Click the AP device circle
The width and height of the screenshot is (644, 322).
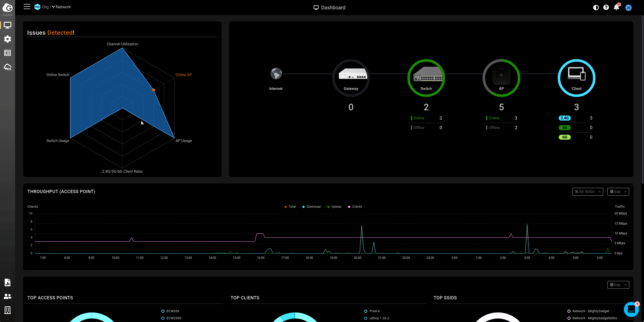click(x=501, y=78)
